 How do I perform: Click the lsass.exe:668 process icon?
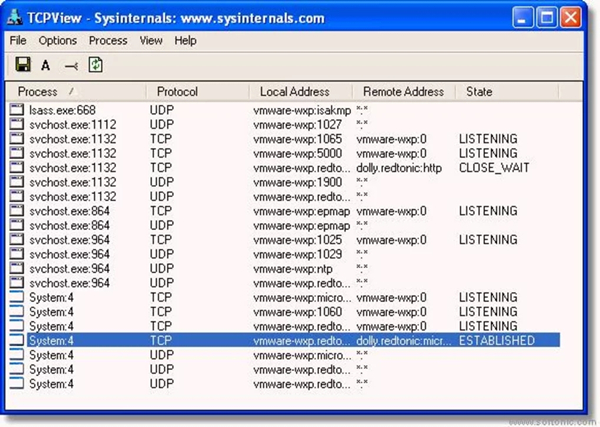pyautogui.click(x=17, y=109)
